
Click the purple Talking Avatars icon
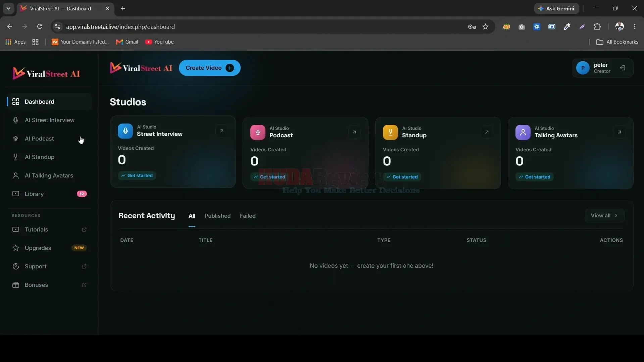tap(523, 132)
